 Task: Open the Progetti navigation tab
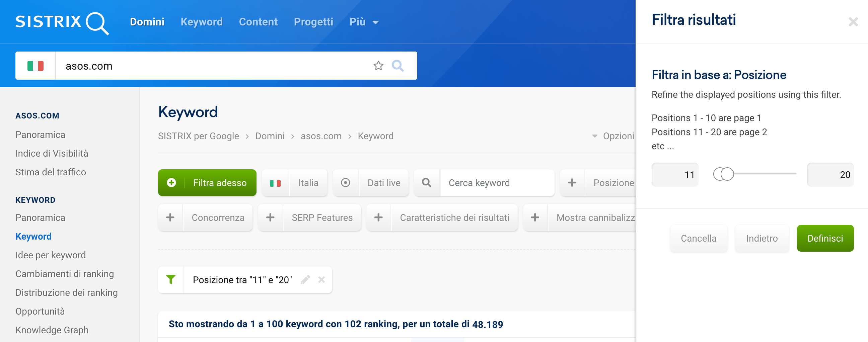(313, 22)
